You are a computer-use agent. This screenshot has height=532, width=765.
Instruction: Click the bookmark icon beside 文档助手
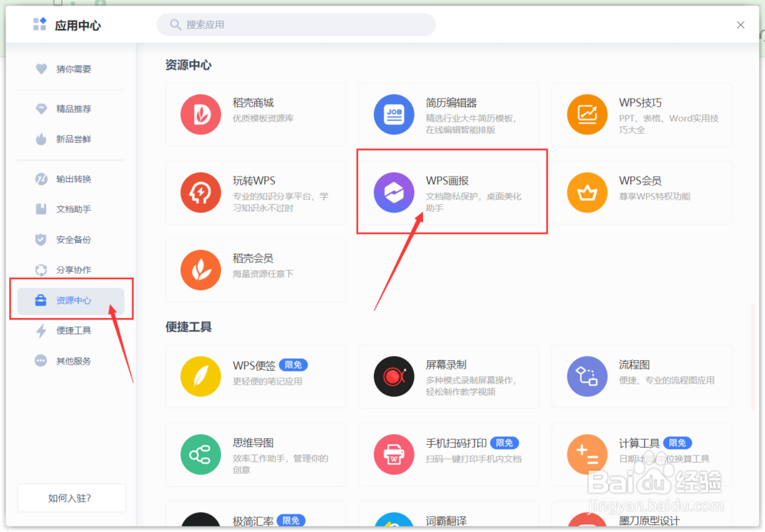click(41, 209)
